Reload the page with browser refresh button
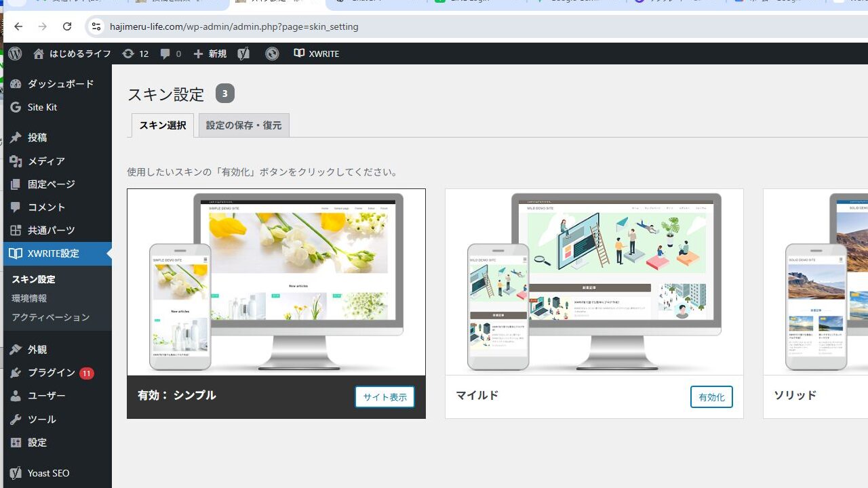Image resolution: width=868 pixels, height=488 pixels. pos(67,26)
